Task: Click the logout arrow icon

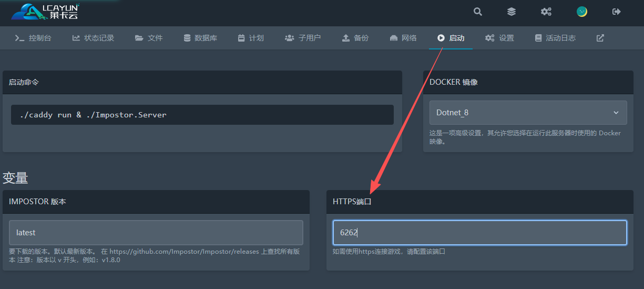Action: pyautogui.click(x=617, y=12)
